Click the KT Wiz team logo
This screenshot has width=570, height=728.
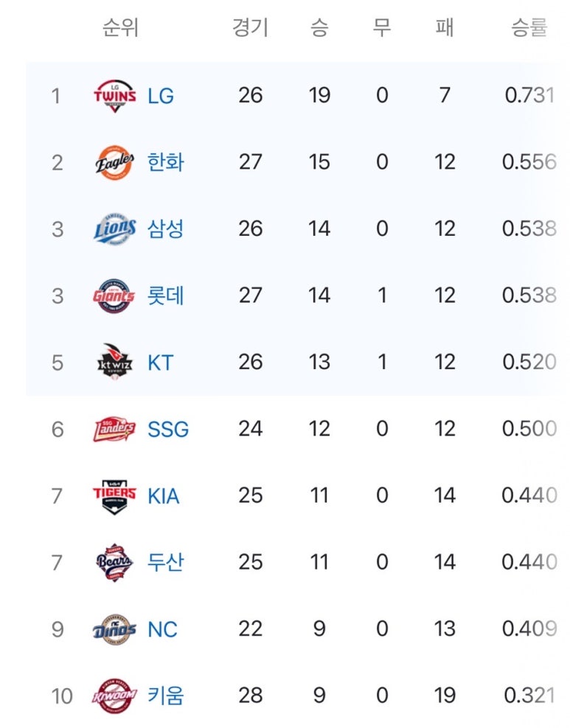pyautogui.click(x=115, y=362)
